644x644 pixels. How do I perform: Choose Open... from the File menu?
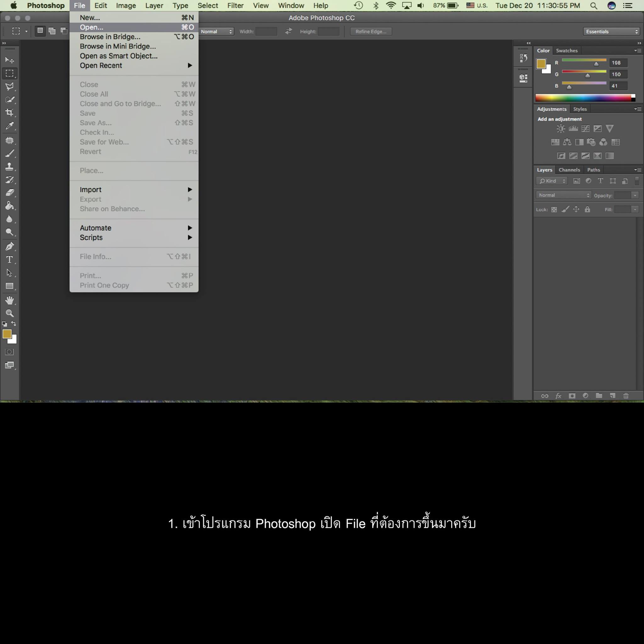point(134,27)
